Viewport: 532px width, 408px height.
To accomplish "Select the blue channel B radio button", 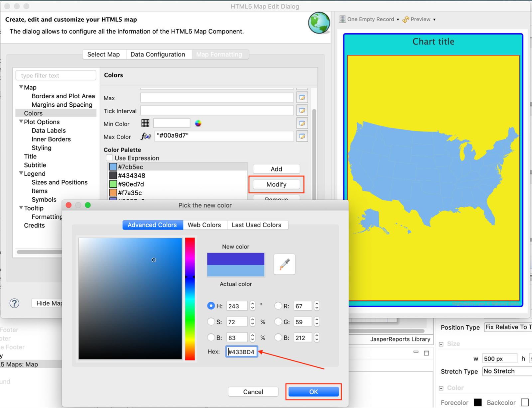I will tap(278, 338).
